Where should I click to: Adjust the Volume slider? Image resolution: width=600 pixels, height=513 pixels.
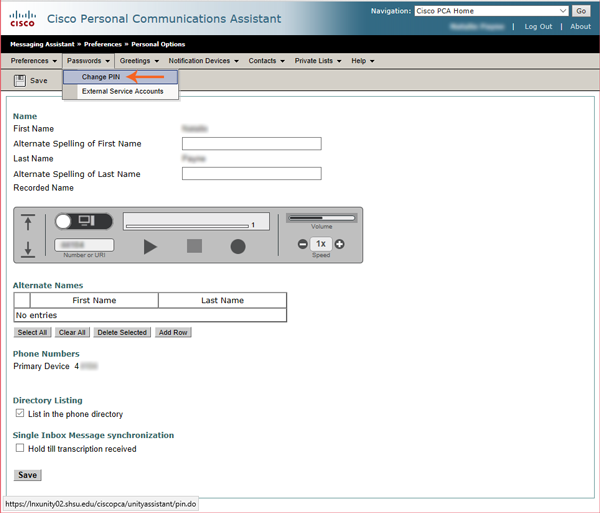(x=321, y=217)
